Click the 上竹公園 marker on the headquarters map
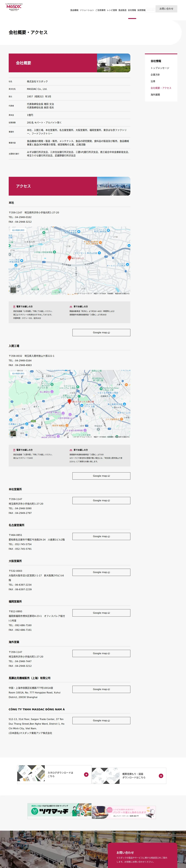This screenshot has height=868, width=186. coord(44,232)
